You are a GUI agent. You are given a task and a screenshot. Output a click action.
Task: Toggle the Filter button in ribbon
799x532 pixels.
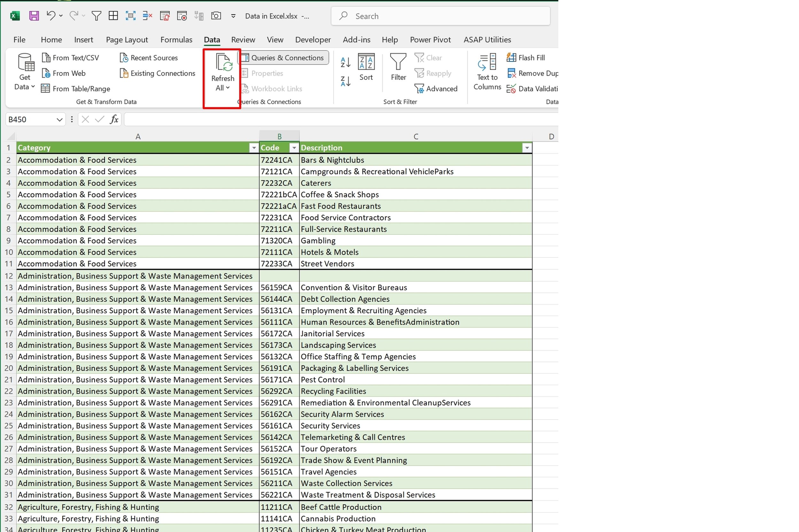click(x=398, y=67)
